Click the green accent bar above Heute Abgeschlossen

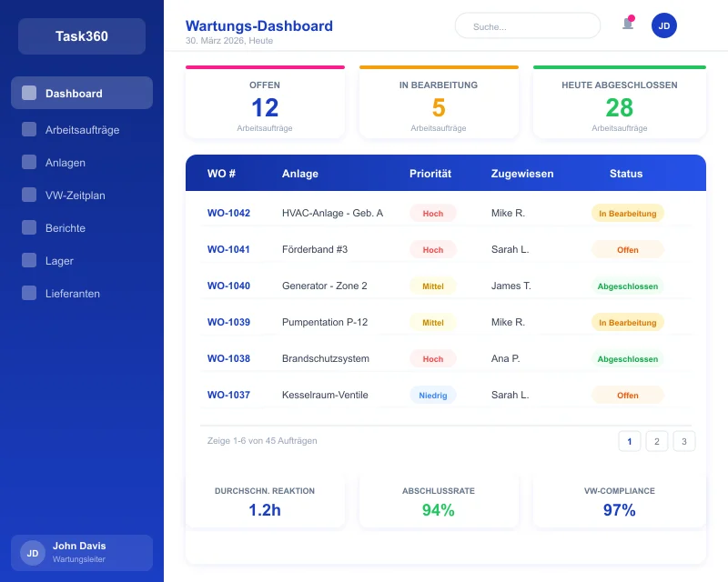coord(620,65)
